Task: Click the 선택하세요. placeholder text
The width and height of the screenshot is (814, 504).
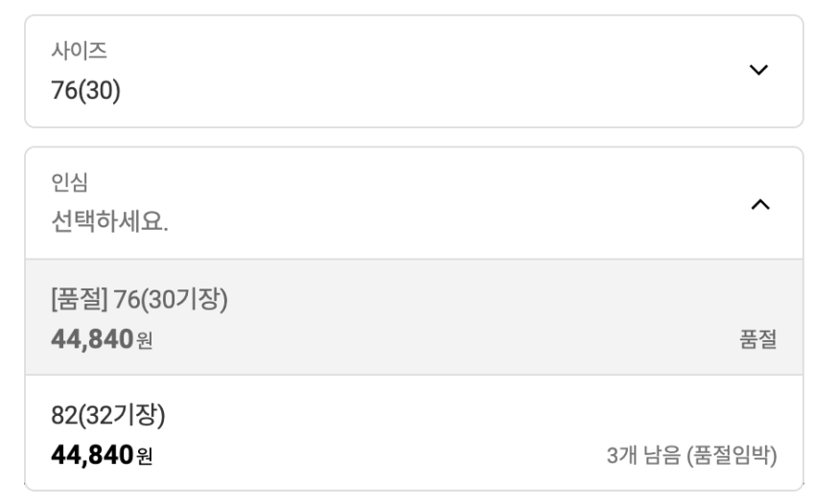Action: [x=108, y=227]
